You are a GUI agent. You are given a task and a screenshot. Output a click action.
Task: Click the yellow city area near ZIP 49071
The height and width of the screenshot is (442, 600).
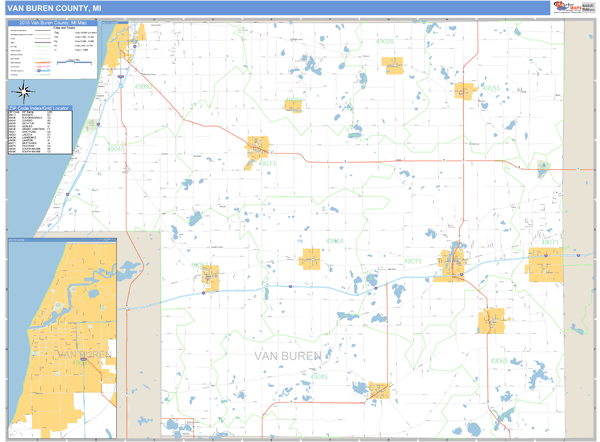547,264
